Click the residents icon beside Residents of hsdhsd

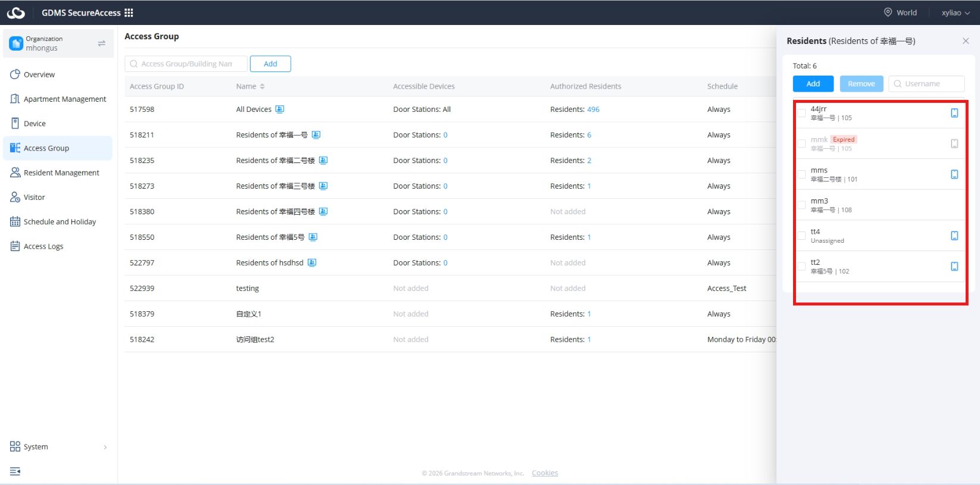click(312, 262)
